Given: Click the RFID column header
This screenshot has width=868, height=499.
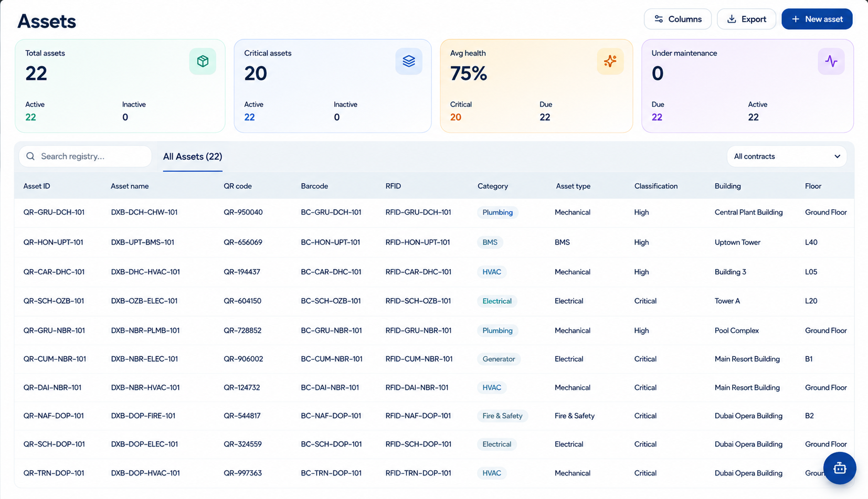Looking at the screenshot, I should 393,186.
